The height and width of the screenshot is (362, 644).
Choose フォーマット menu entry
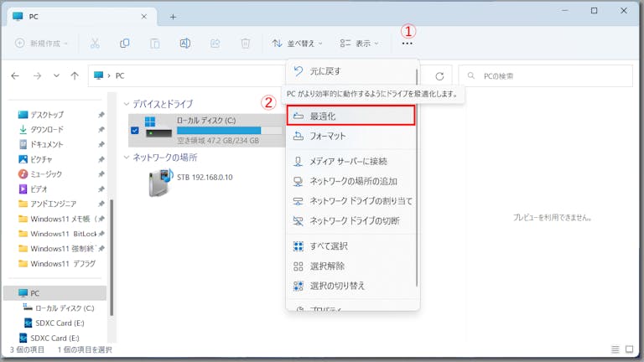click(x=351, y=136)
